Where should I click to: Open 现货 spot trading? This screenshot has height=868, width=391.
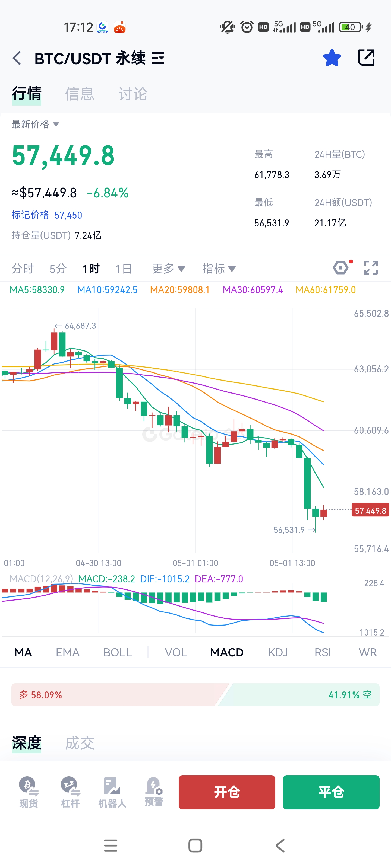29,792
